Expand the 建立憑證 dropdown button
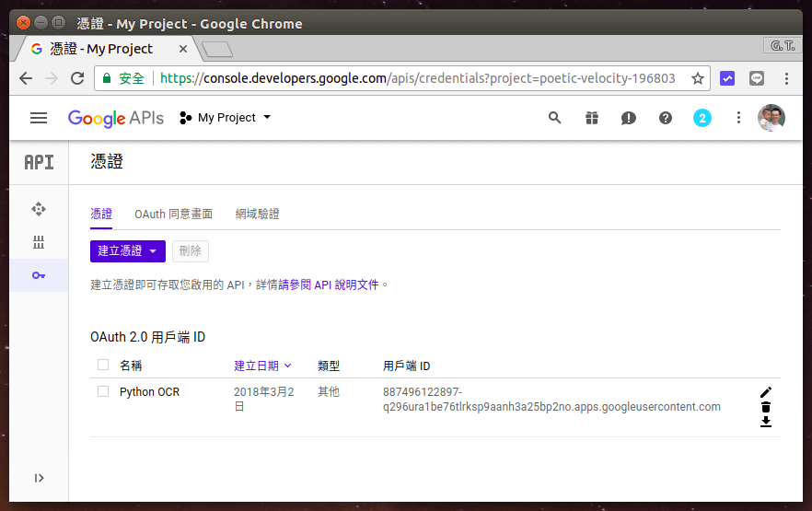 [128, 251]
